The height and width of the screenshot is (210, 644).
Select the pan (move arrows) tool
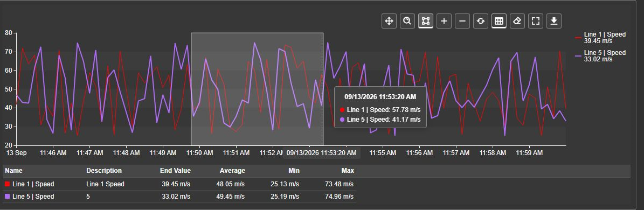(389, 21)
